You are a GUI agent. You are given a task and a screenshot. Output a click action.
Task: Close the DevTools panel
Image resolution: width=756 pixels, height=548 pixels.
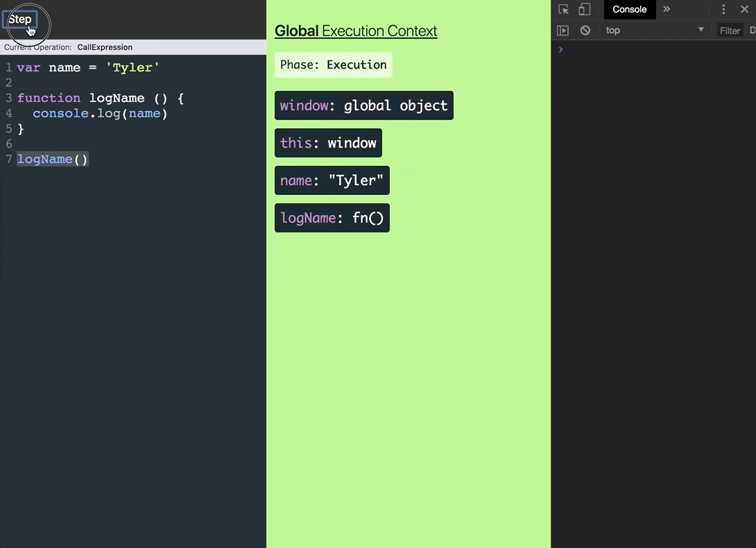tap(744, 9)
